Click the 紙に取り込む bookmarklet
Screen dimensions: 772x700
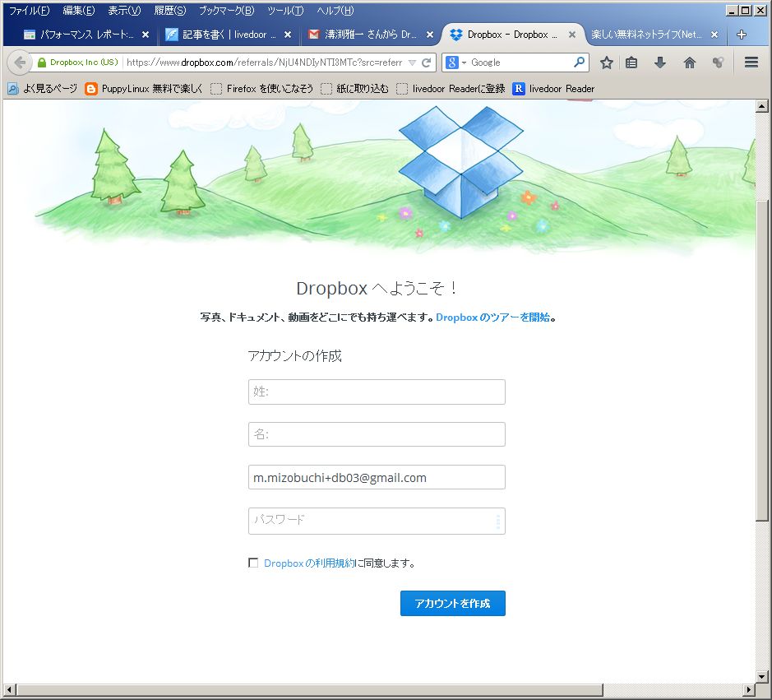pos(354,89)
